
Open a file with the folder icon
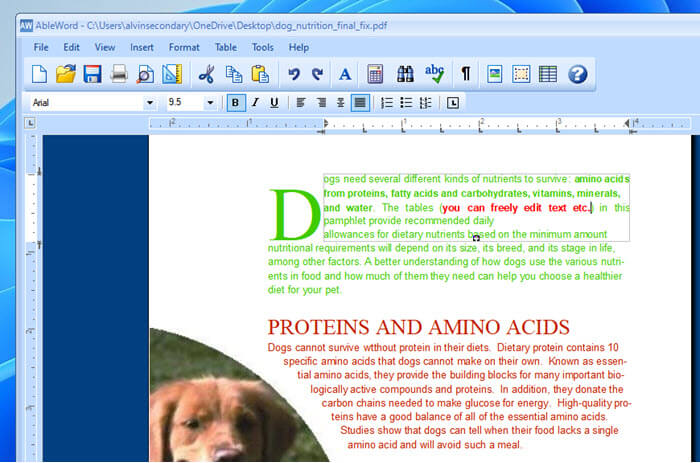66,74
